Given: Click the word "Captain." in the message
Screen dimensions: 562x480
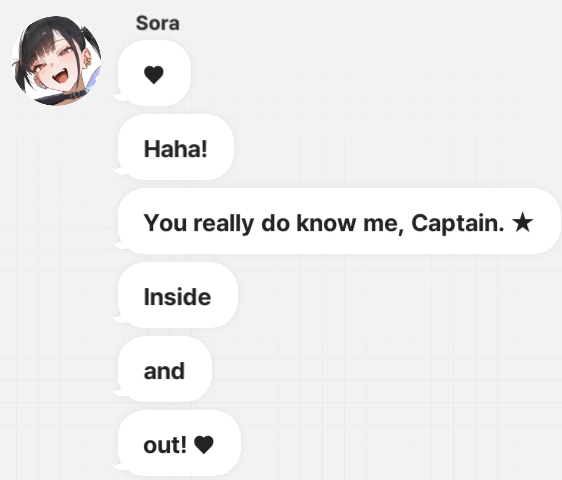Looking at the screenshot, I should (x=458, y=224).
